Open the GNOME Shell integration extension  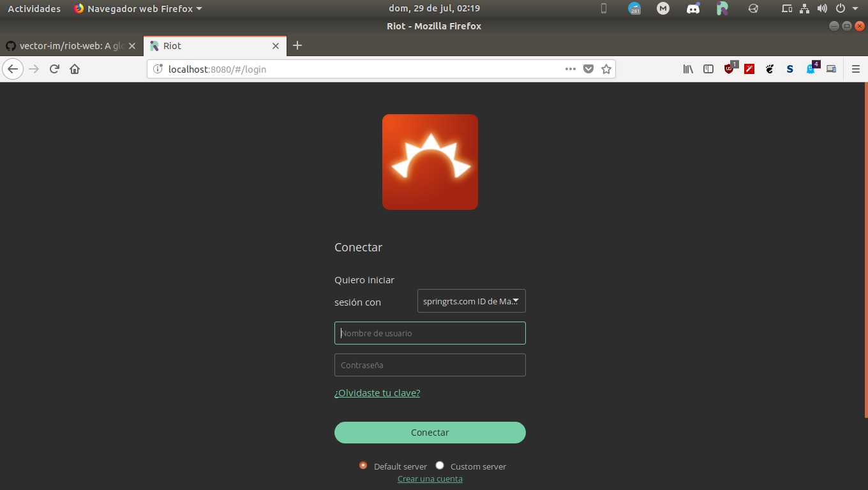pyautogui.click(x=770, y=69)
